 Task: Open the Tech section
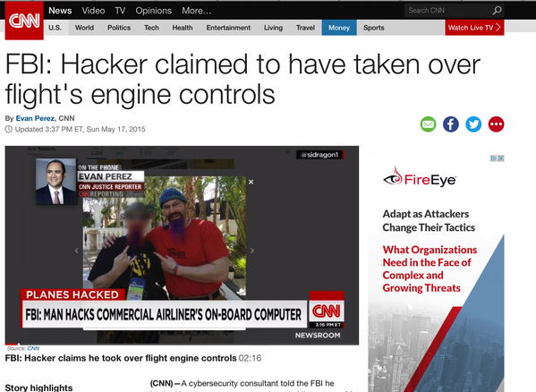(151, 28)
